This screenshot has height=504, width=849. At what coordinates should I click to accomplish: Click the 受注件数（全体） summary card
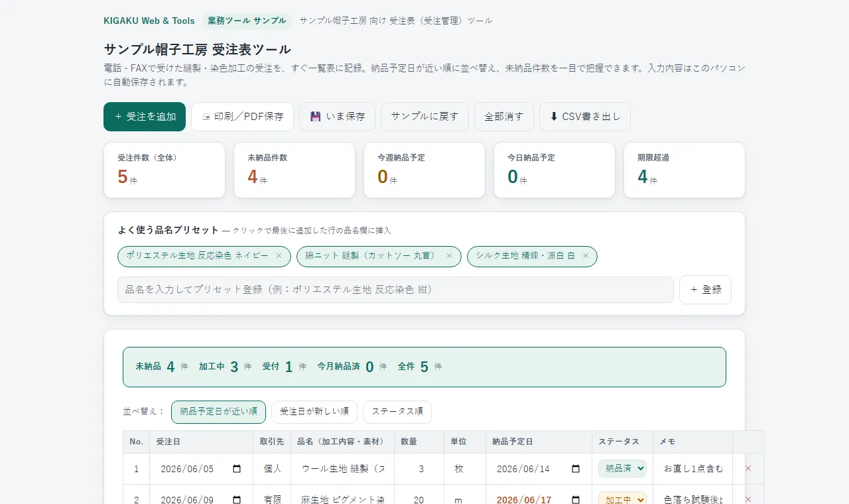164,170
